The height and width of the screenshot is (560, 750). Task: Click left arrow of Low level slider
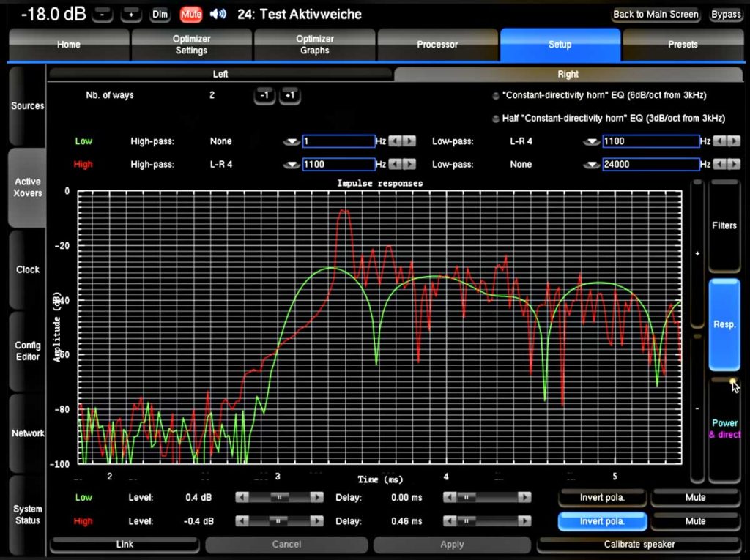pyautogui.click(x=242, y=497)
